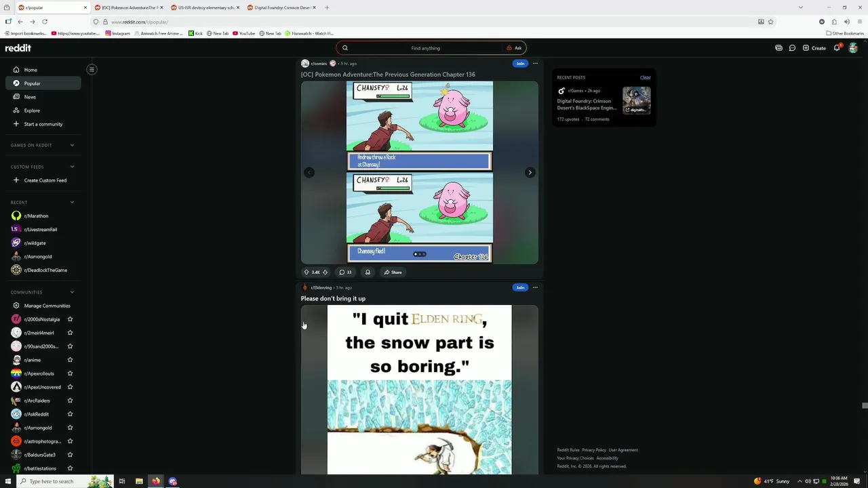Open Extensions puzzle icon
The width and height of the screenshot is (868, 488).
click(x=834, y=22)
